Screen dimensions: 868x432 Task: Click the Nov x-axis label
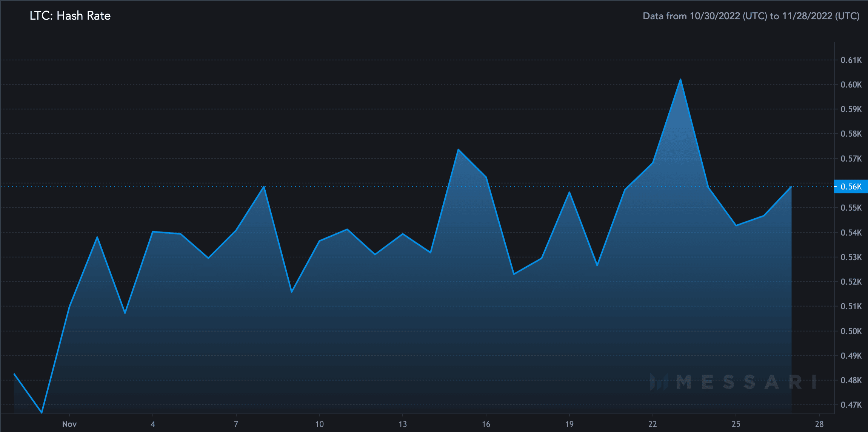(x=69, y=424)
